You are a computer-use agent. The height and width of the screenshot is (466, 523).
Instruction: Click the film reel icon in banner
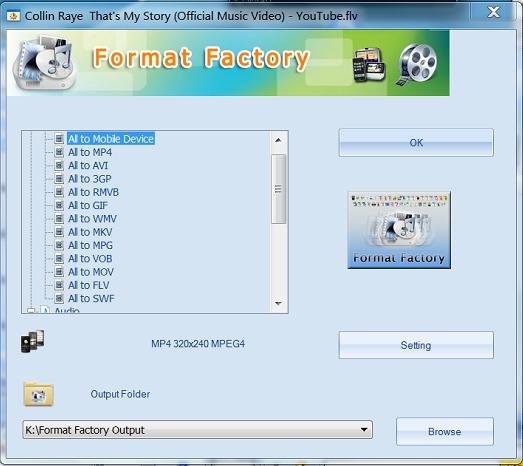click(x=417, y=64)
